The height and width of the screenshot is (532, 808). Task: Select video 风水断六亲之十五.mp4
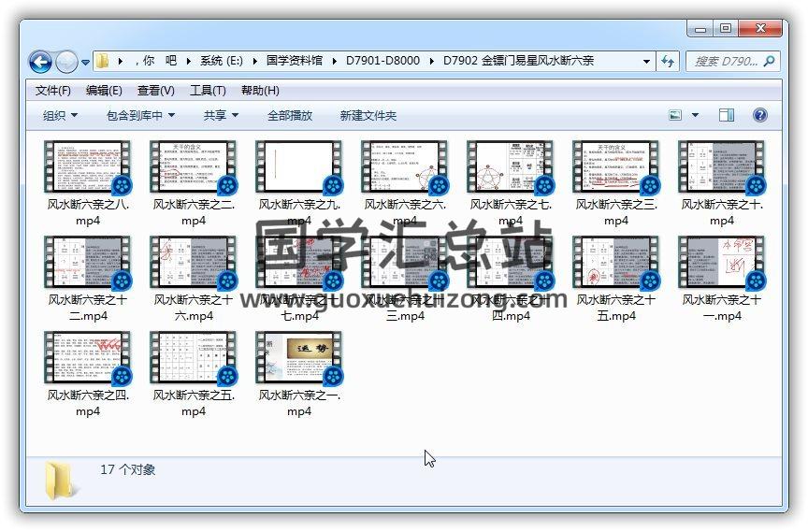pos(615,278)
